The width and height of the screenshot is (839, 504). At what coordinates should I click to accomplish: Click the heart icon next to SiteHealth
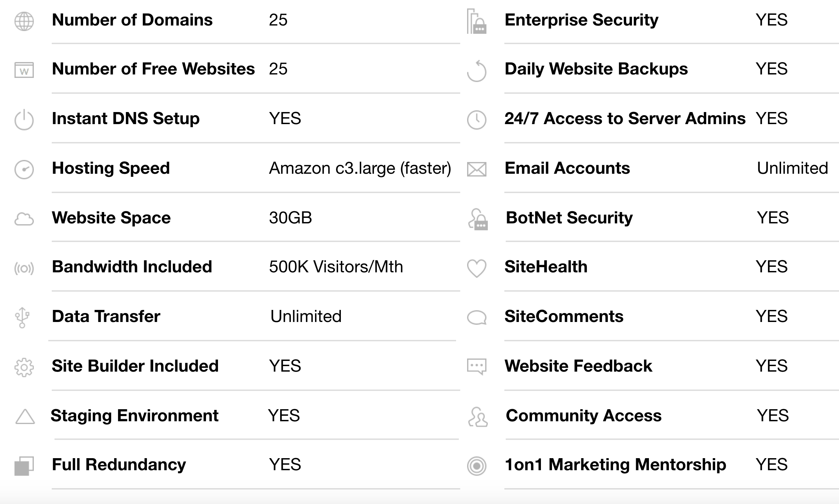click(x=477, y=269)
